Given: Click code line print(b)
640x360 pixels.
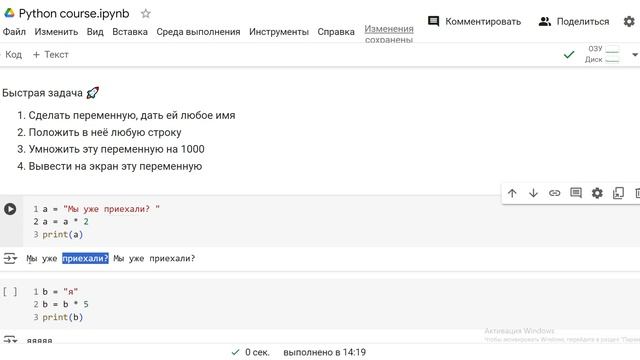Looking at the screenshot, I should coord(62,318).
